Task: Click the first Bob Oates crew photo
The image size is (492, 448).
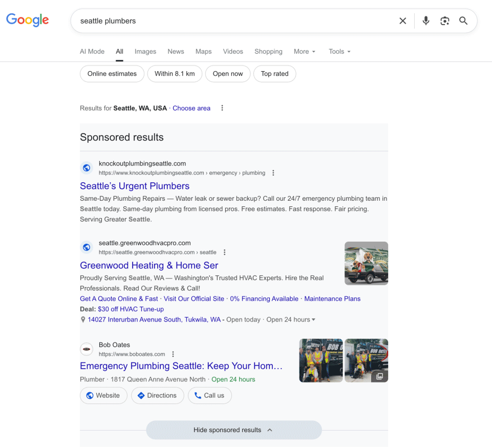Action: pyautogui.click(x=321, y=360)
